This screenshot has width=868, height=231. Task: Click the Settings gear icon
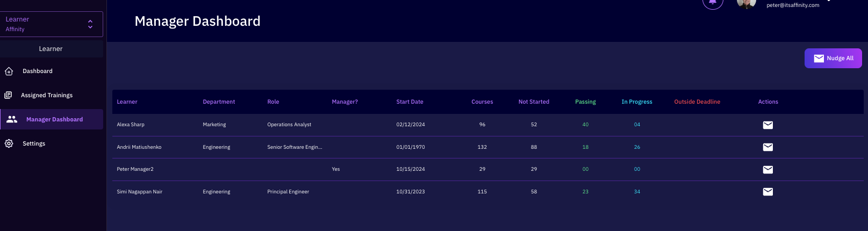[x=9, y=143]
